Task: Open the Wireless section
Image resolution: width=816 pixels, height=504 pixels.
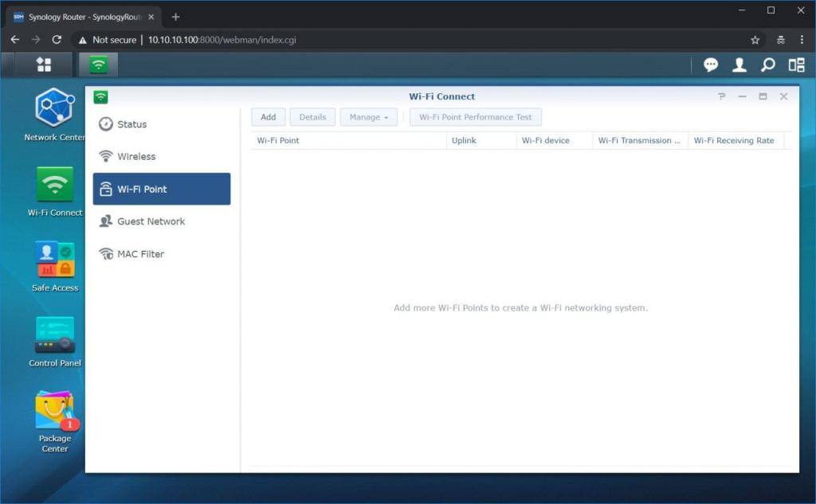Action: (x=161, y=157)
